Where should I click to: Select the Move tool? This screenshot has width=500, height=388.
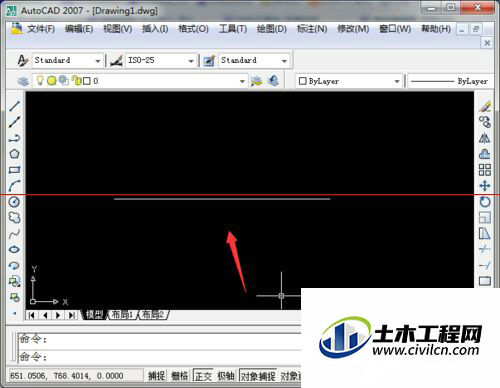(x=485, y=186)
